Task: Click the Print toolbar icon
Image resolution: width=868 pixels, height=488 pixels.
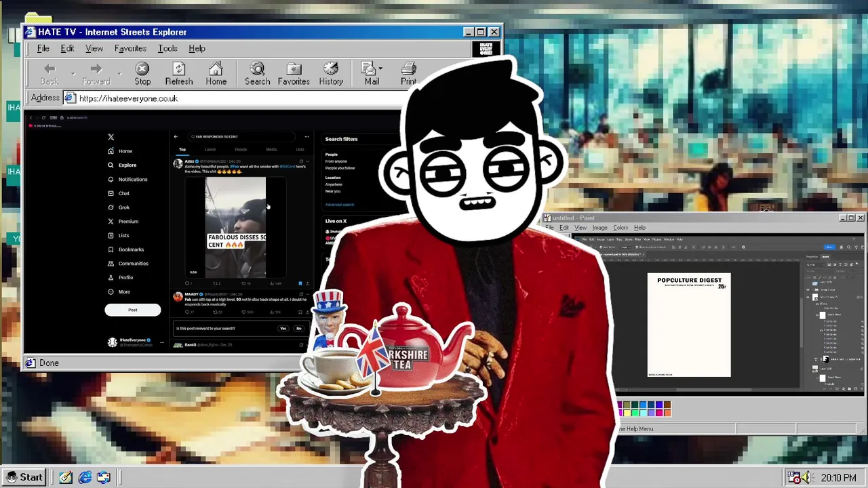Action: (x=408, y=74)
